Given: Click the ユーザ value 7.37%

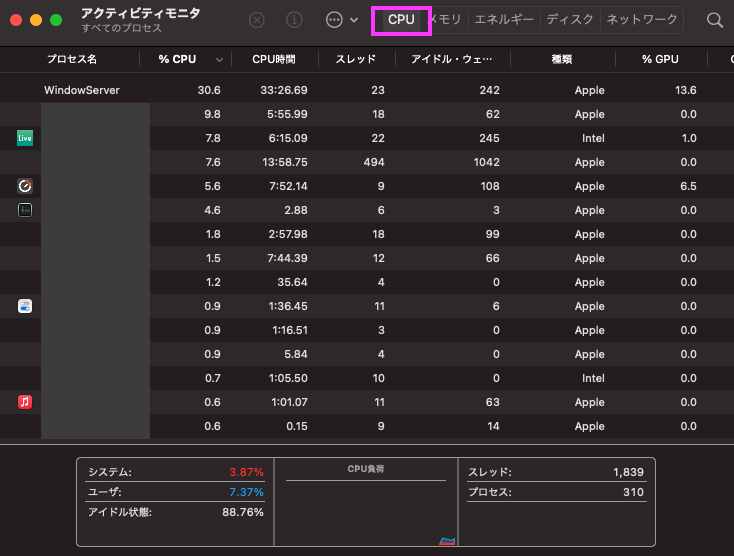Looking at the screenshot, I should pos(246,492).
